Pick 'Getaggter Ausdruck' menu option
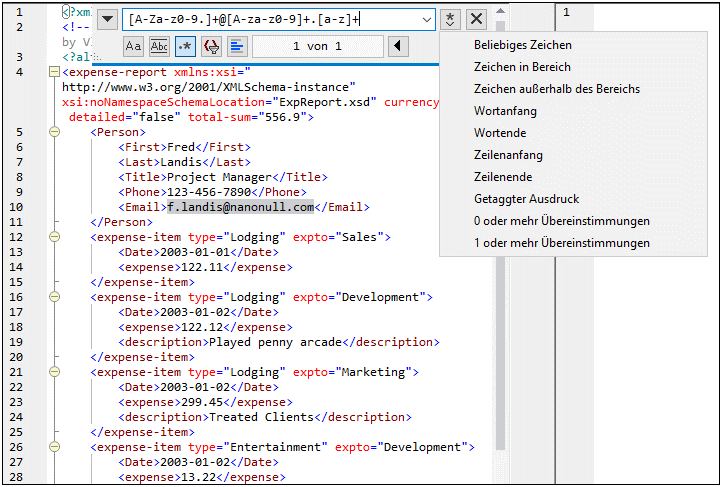Viewport: 722px width, 487px height. (526, 199)
